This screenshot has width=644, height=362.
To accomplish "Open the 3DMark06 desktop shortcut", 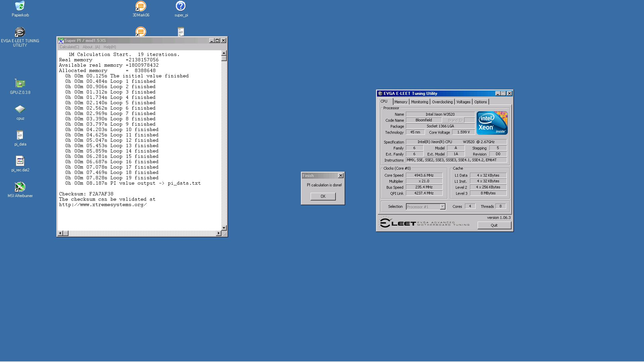I will 141,6.
